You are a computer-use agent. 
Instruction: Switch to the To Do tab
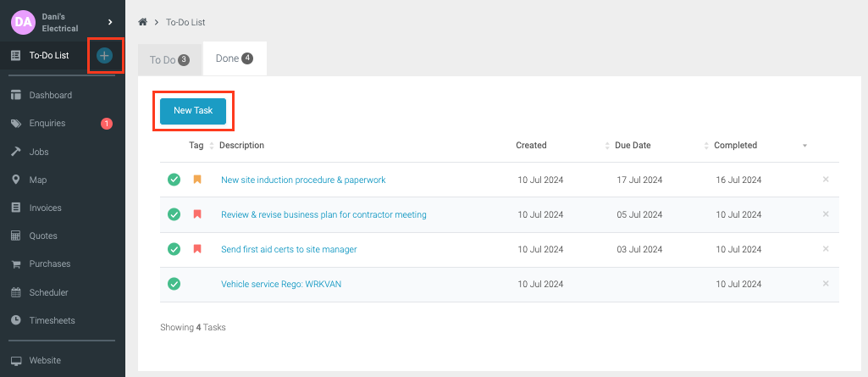pyautogui.click(x=169, y=59)
